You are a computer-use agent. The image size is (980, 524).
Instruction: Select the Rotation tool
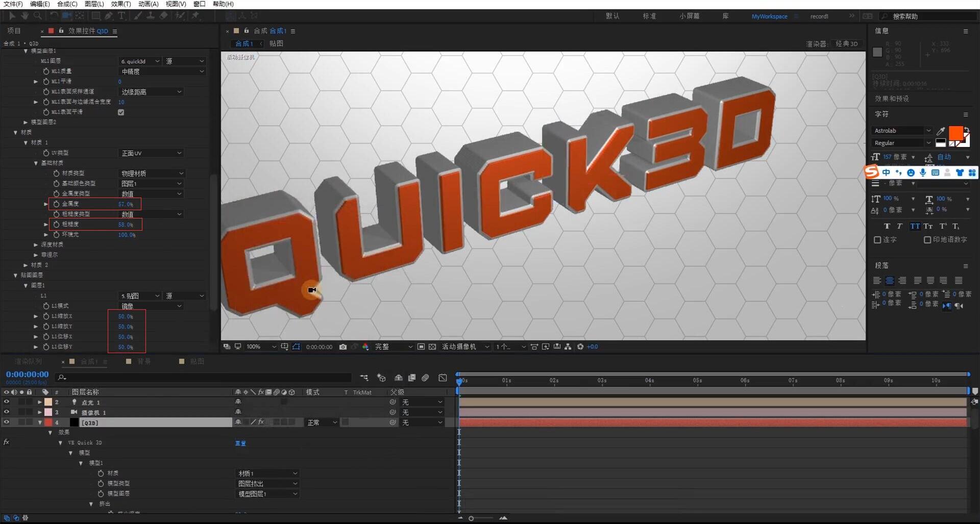(54, 16)
